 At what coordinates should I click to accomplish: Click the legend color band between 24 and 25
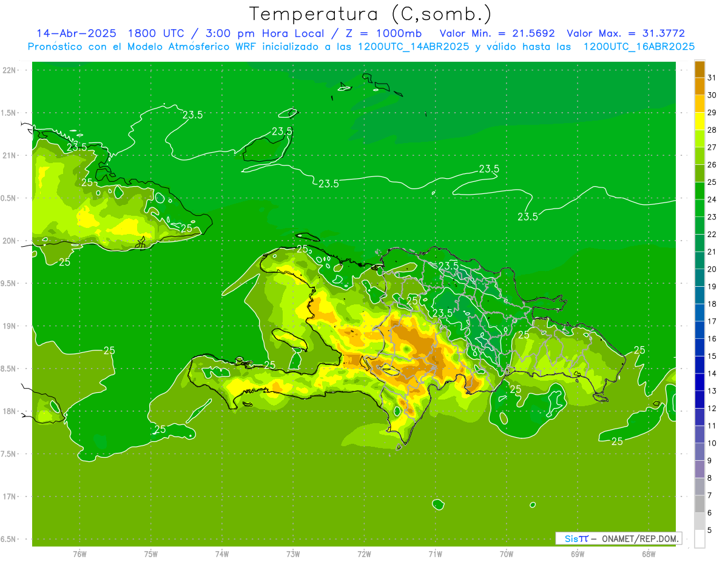pyautogui.click(x=699, y=190)
